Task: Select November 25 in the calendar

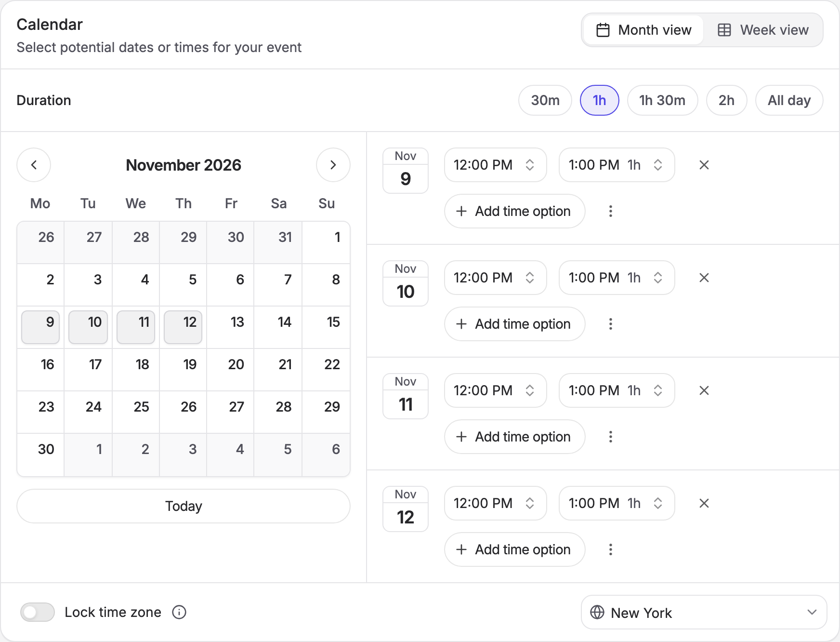Action: pos(136,412)
